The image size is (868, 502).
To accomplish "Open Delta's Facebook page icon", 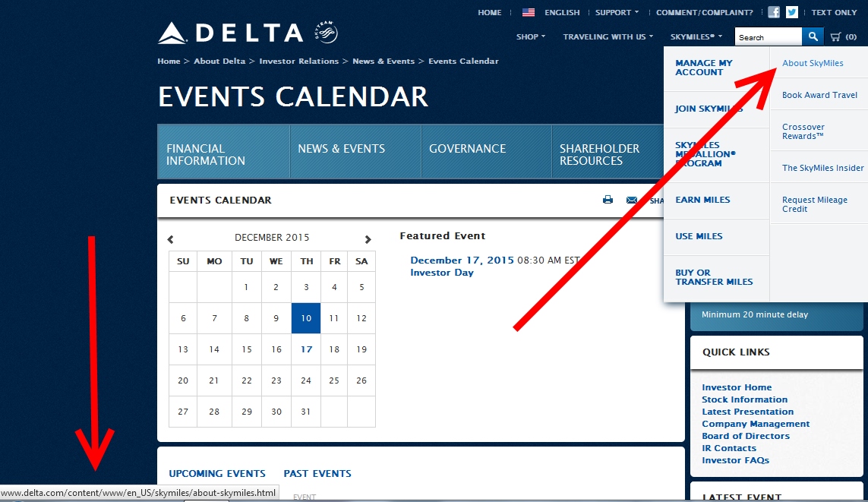I will 773,12.
